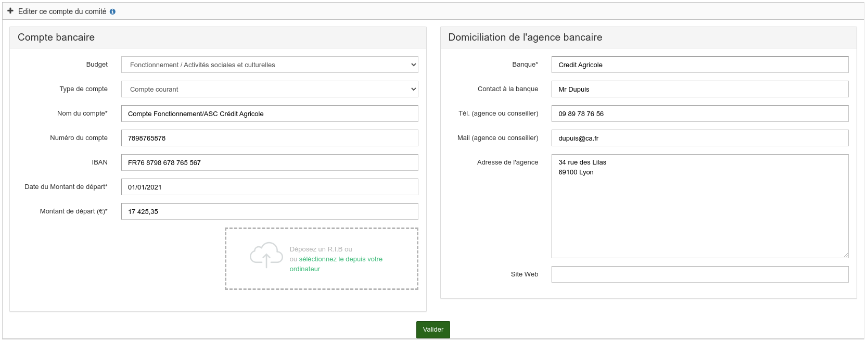Select the IBAN input field
Image resolution: width=868 pixels, height=341 pixels.
tap(269, 162)
